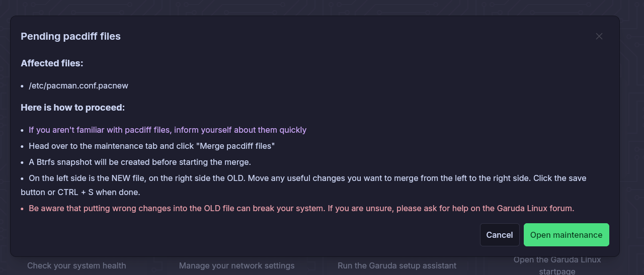Click the Here is how to proceed heading

coord(73,108)
